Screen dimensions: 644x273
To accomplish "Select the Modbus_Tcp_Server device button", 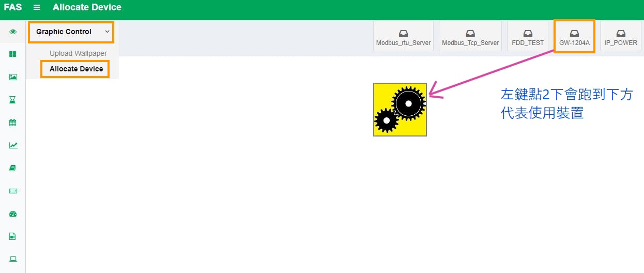I will (x=470, y=37).
